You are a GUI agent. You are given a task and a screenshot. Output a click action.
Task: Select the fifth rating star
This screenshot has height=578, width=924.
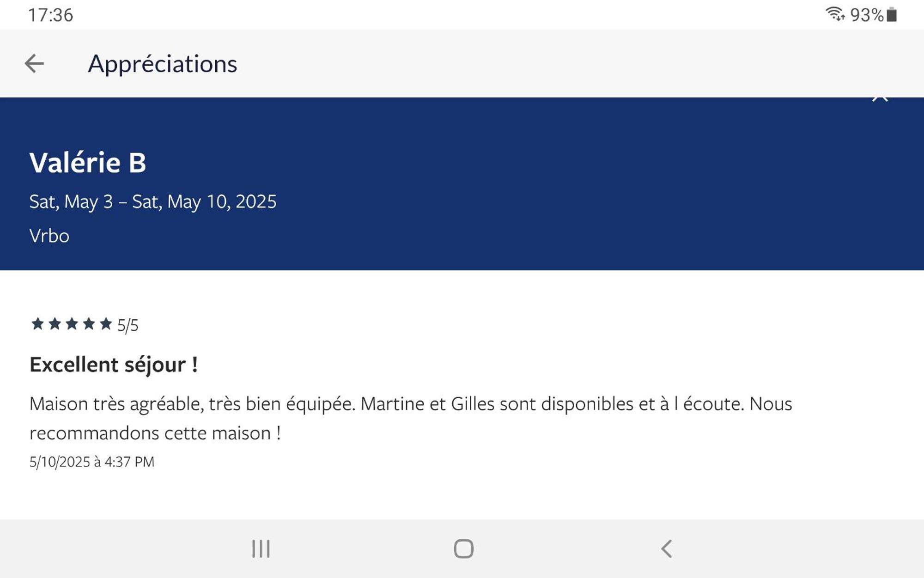point(106,323)
